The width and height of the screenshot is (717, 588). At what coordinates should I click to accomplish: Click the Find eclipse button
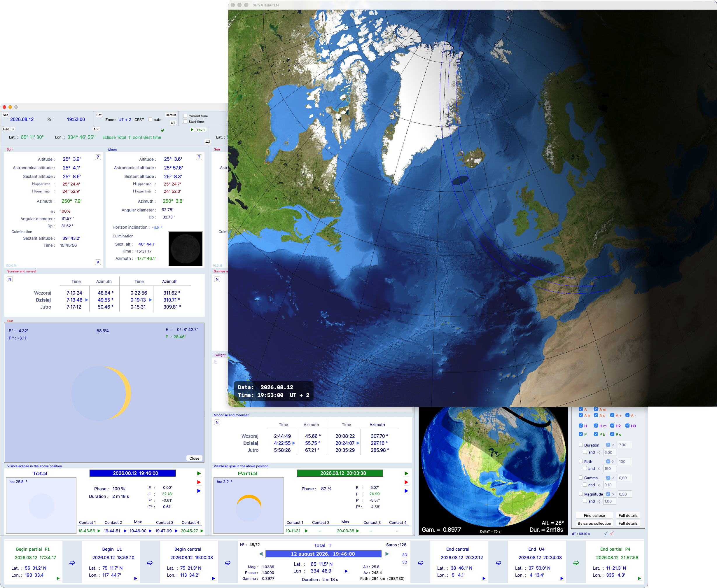pyautogui.click(x=594, y=515)
